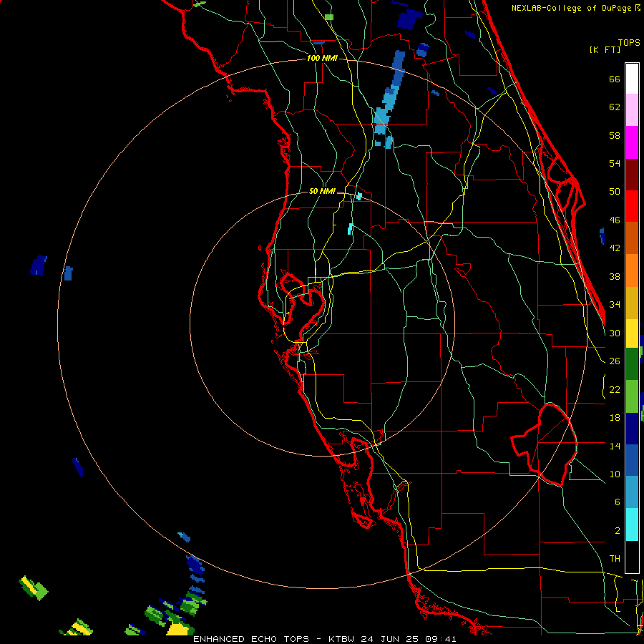The height and width of the screenshot is (644, 644).
Task: Select the 42 legend value
Action: (615, 248)
